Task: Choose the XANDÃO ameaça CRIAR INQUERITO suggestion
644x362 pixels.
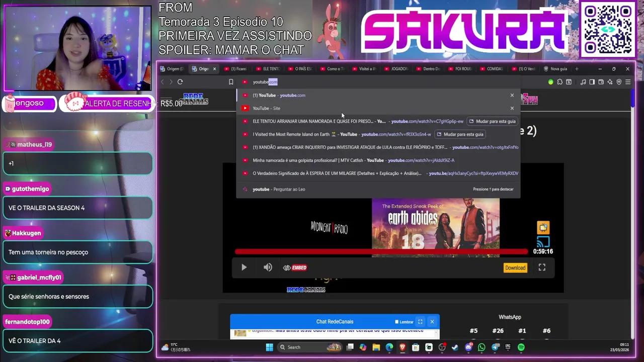Action: pyautogui.click(x=378, y=147)
